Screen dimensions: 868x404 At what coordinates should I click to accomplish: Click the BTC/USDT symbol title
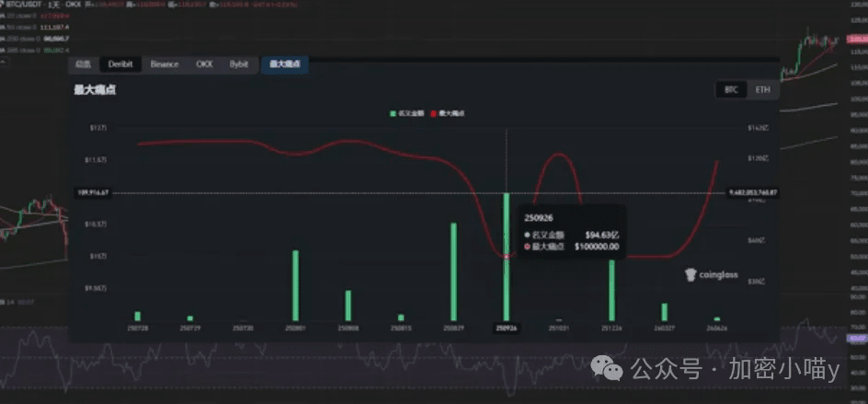click(23, 4)
